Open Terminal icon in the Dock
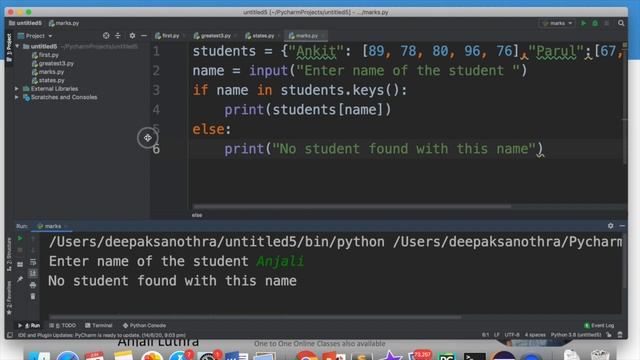 pyautogui.click(x=475, y=356)
